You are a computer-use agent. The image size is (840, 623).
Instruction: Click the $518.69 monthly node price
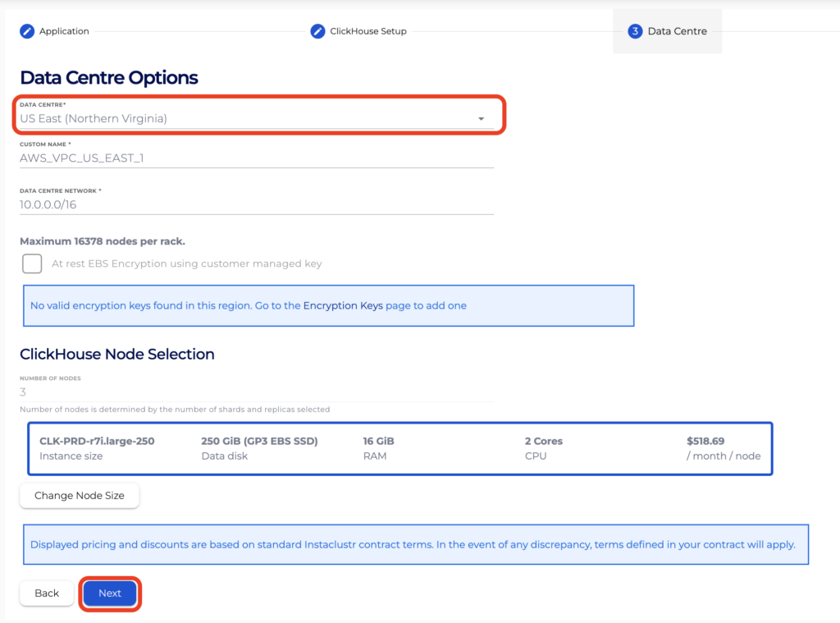point(705,441)
